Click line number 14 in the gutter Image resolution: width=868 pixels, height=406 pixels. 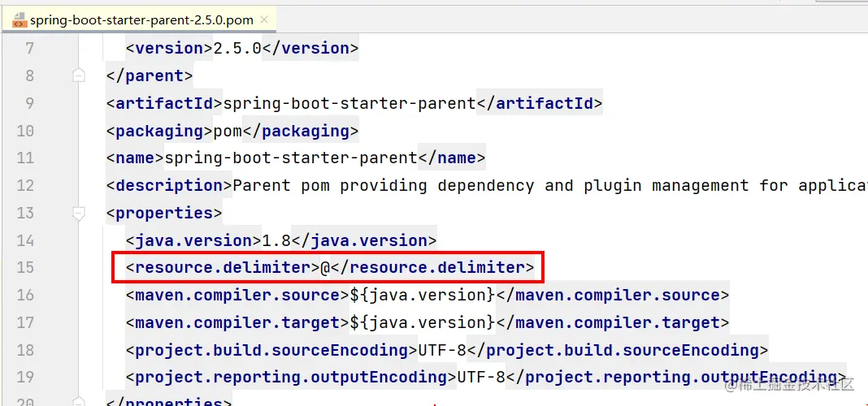pyautogui.click(x=25, y=240)
